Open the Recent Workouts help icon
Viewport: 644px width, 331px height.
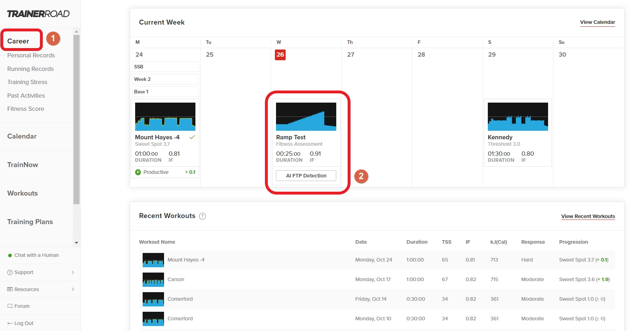pos(203,216)
